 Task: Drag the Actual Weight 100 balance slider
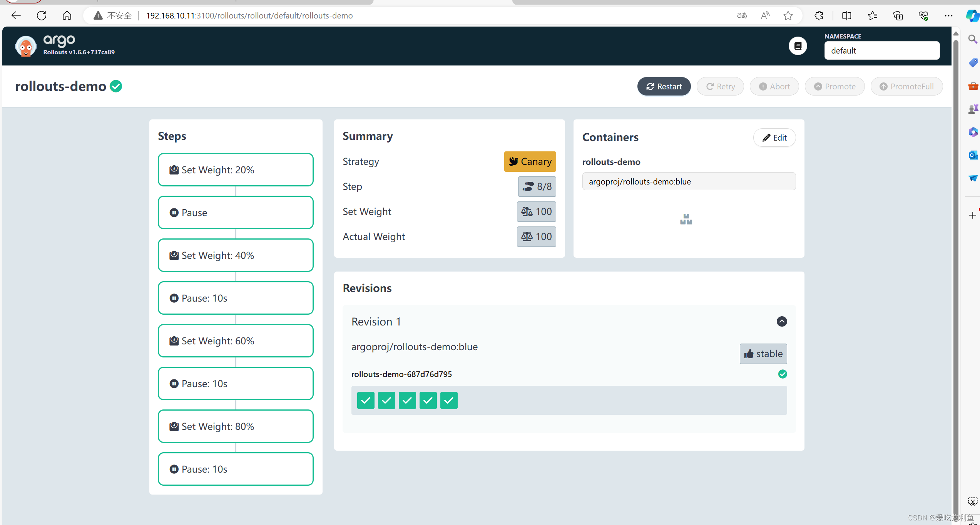[536, 236]
